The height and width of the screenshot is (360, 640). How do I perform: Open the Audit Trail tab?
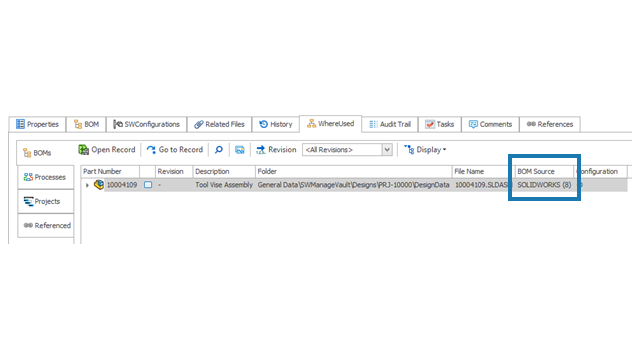[x=390, y=124]
